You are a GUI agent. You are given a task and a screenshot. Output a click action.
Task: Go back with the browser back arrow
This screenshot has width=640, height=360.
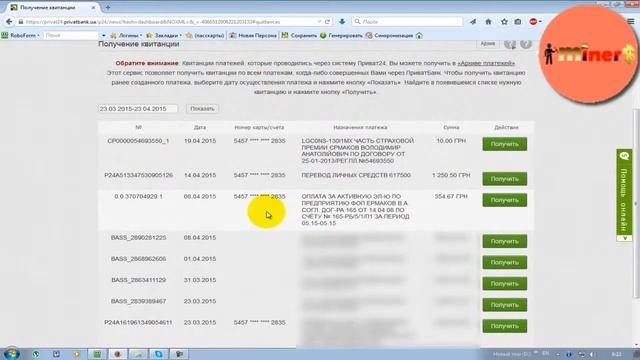pos(9,22)
